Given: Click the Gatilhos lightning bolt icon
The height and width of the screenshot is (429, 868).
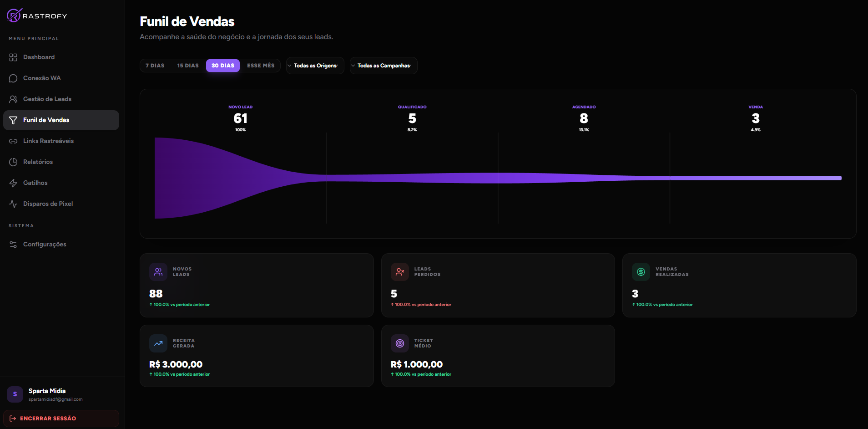Looking at the screenshot, I should point(13,183).
